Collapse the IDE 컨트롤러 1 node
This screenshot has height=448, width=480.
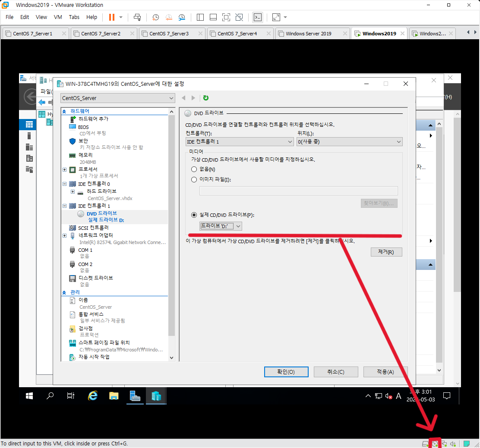(65, 206)
